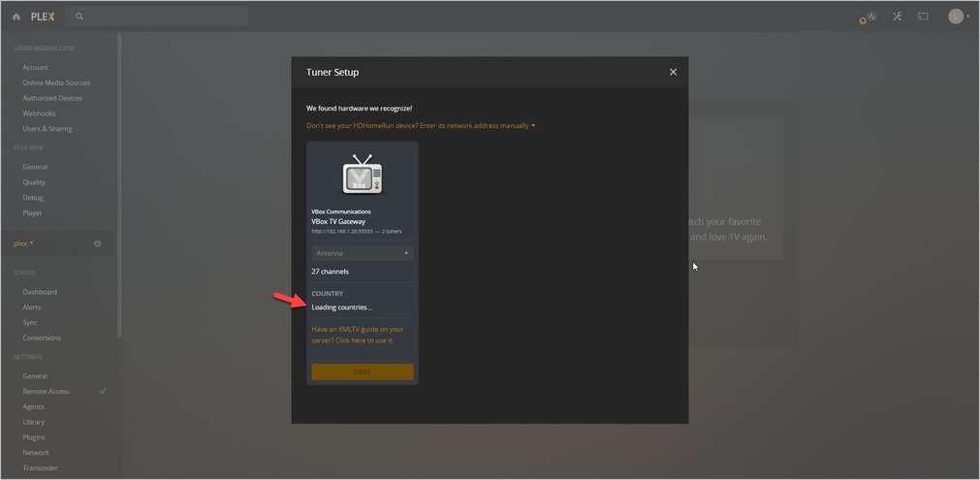Open Agents settings

tap(33, 407)
